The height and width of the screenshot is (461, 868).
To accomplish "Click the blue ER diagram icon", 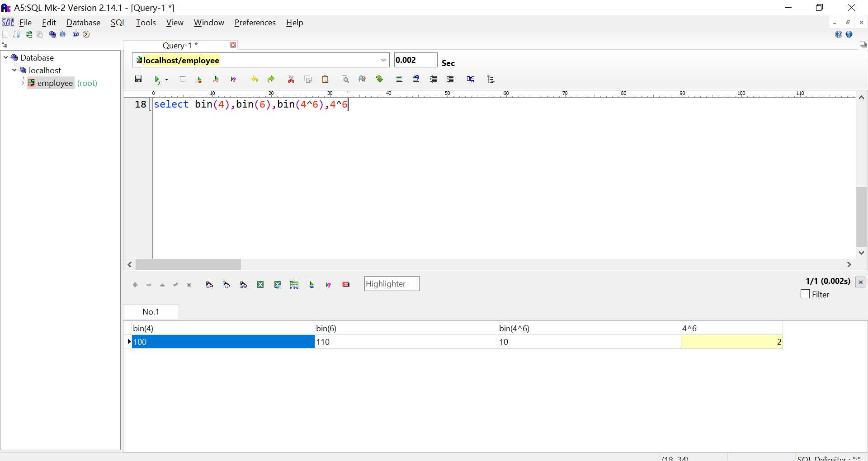I will pos(471,79).
